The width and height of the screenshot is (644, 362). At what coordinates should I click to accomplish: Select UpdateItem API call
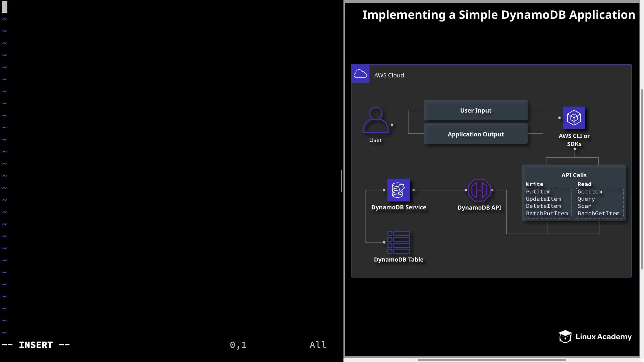[x=543, y=199]
